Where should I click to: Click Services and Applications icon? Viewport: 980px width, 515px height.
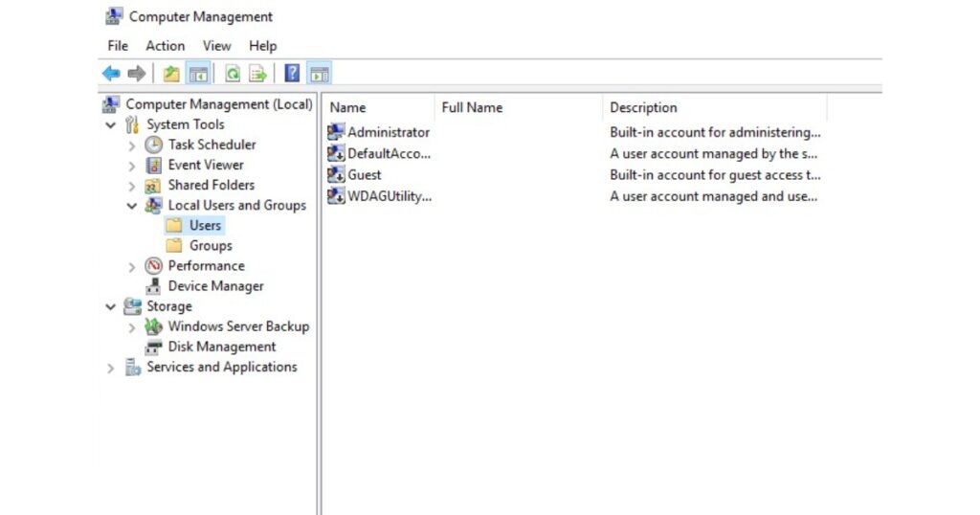click(x=132, y=367)
